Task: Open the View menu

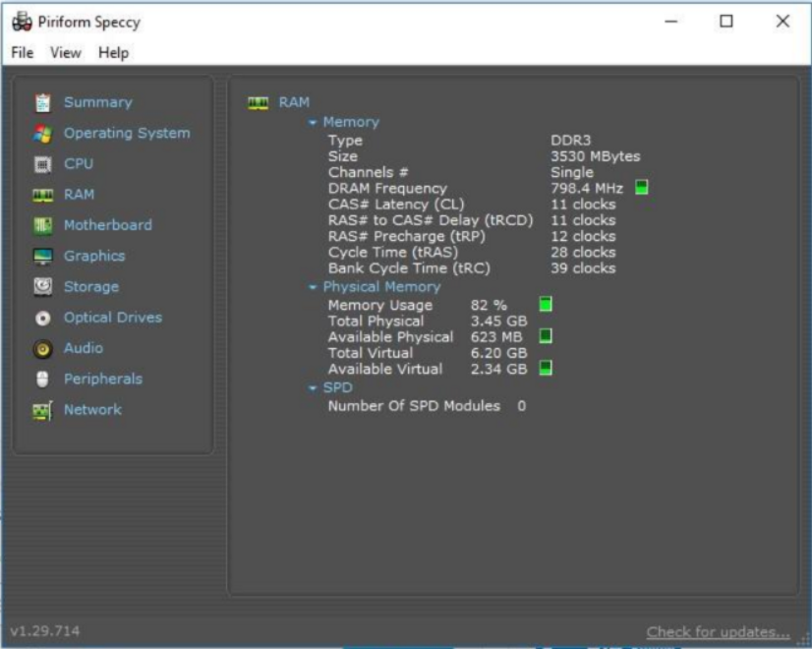Action: point(66,53)
